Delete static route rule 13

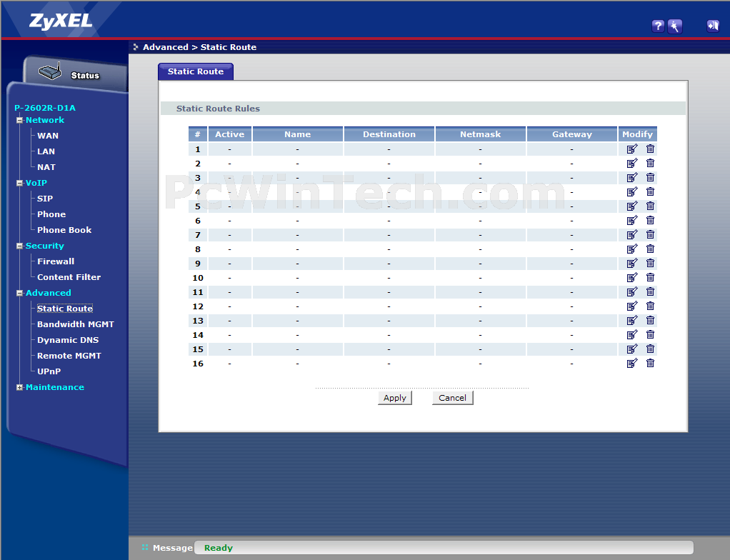tap(651, 320)
